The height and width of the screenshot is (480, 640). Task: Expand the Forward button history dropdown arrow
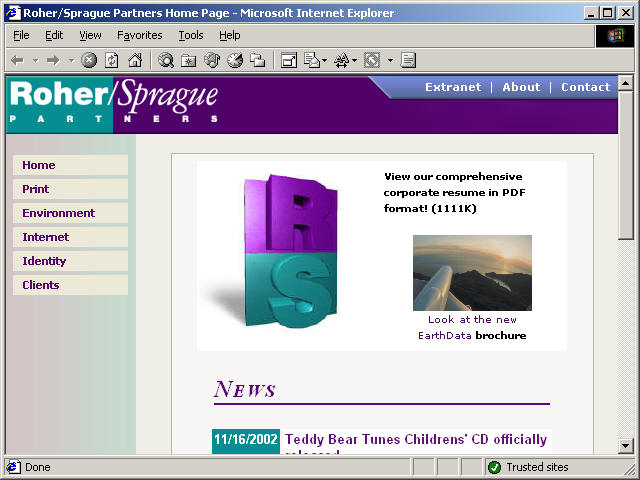71,61
